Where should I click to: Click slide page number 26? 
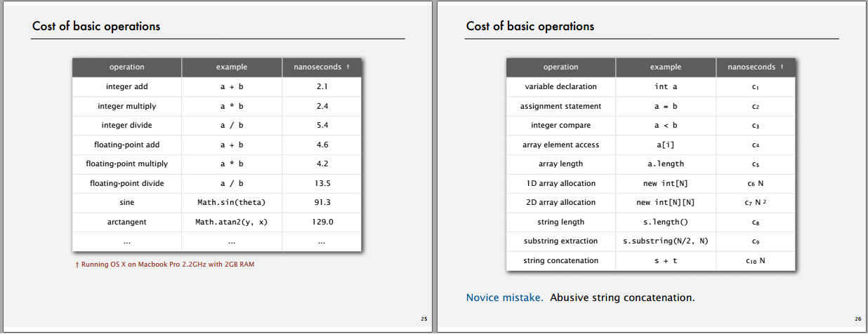[x=858, y=319]
